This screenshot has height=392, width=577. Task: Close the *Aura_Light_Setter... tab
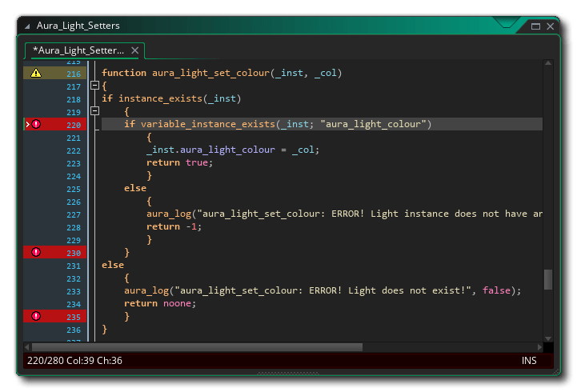click(x=135, y=50)
